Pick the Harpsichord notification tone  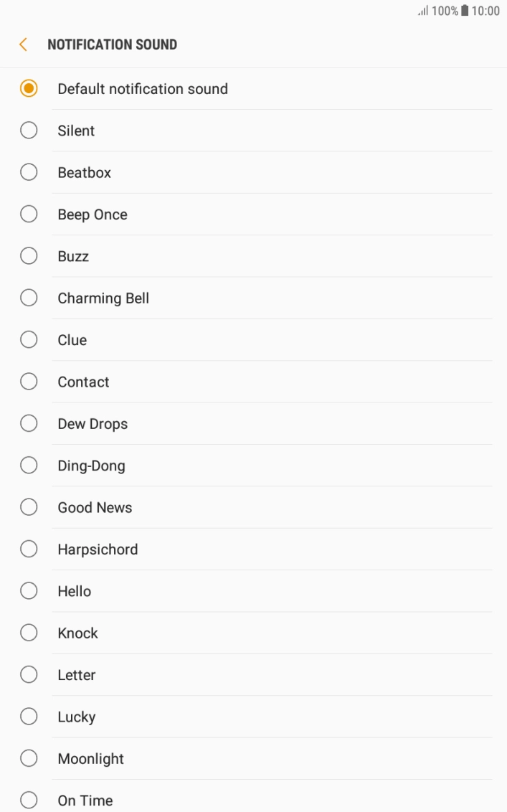pyautogui.click(x=98, y=549)
